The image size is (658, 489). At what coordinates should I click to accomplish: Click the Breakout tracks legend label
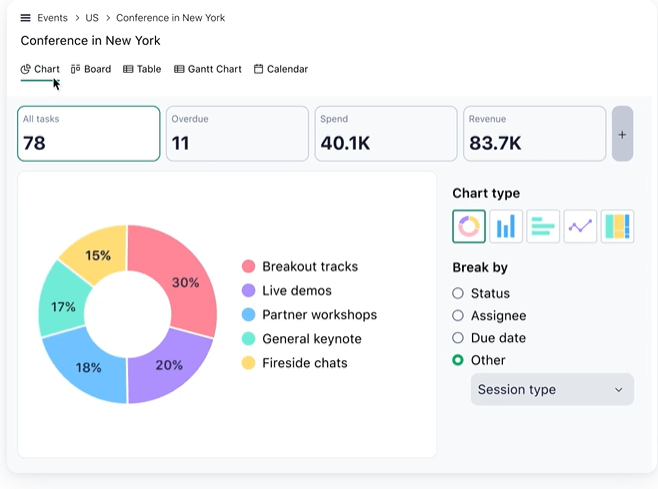[x=310, y=267]
